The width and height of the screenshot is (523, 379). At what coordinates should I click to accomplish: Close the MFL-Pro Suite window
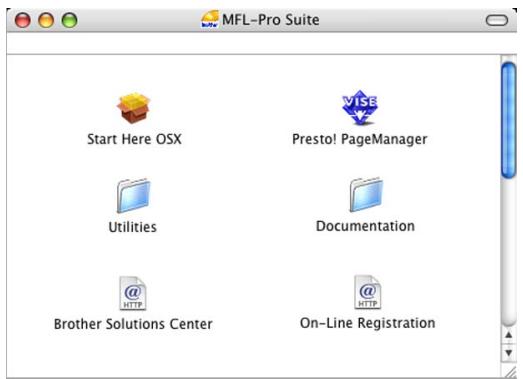pos(23,20)
